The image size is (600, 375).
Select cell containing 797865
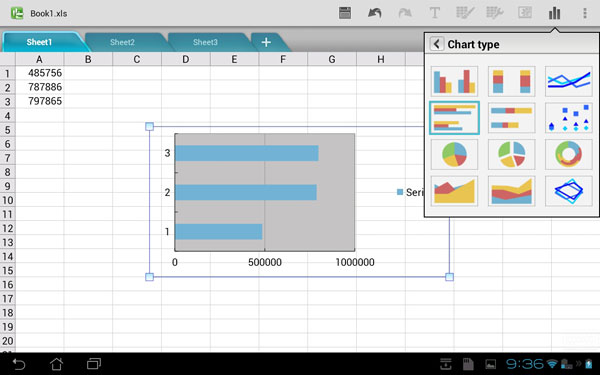[39, 101]
